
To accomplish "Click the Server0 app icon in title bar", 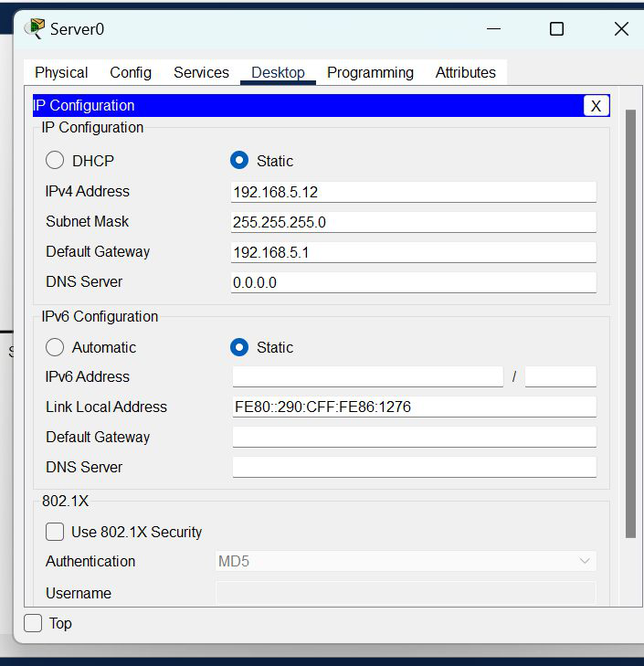I will click(x=35, y=28).
